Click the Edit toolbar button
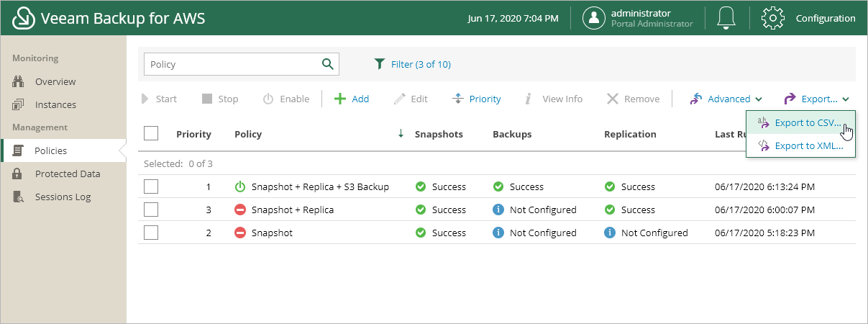Image resolution: width=868 pixels, height=324 pixels. pos(411,99)
